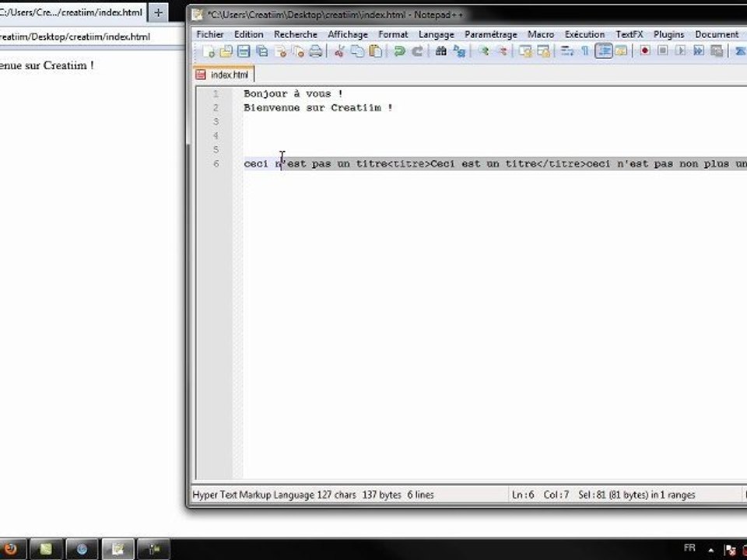Viewport: 747px width, 560px height.
Task: Click the Paste clipboard icon
Action: tap(375, 51)
